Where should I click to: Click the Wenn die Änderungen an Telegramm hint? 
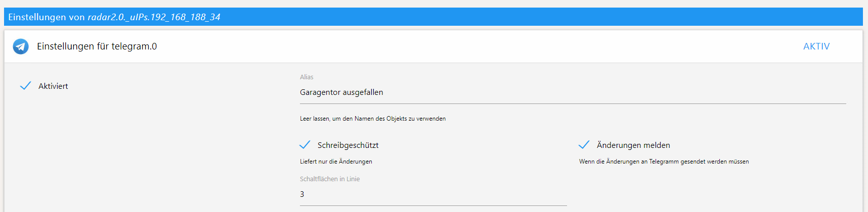coord(664,162)
